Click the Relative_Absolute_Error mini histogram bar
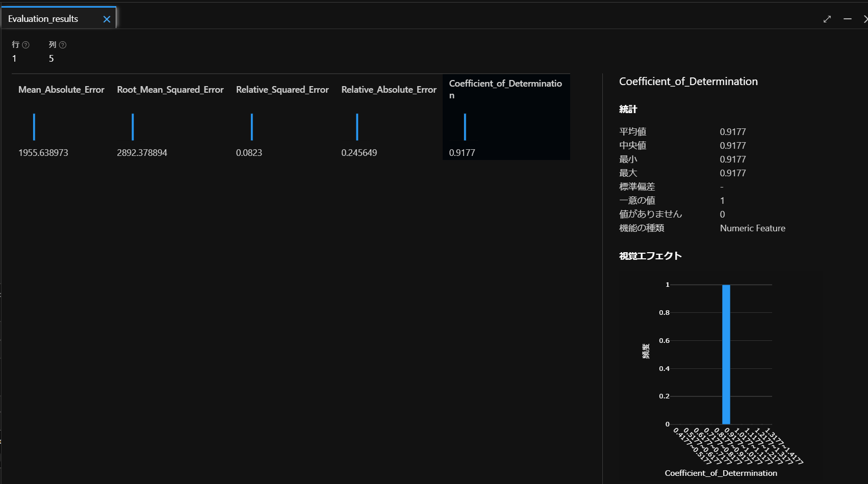 (x=357, y=127)
